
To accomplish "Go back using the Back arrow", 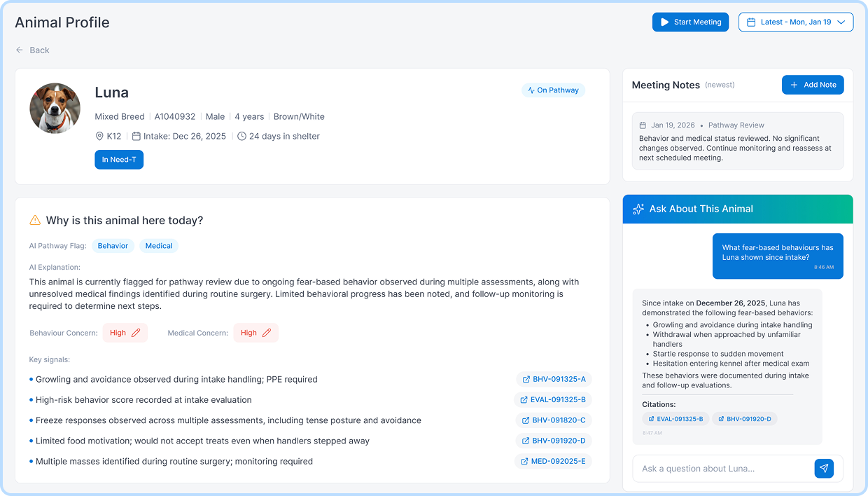I will coord(33,50).
